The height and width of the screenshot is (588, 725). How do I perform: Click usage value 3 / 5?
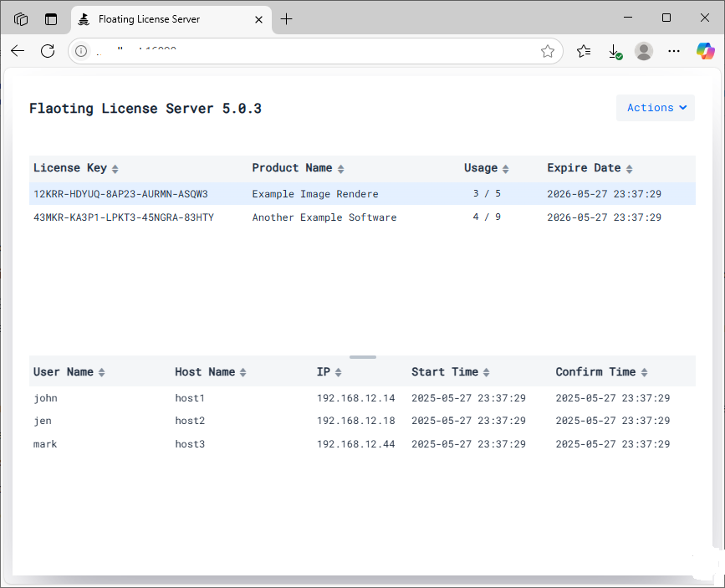pyautogui.click(x=487, y=193)
